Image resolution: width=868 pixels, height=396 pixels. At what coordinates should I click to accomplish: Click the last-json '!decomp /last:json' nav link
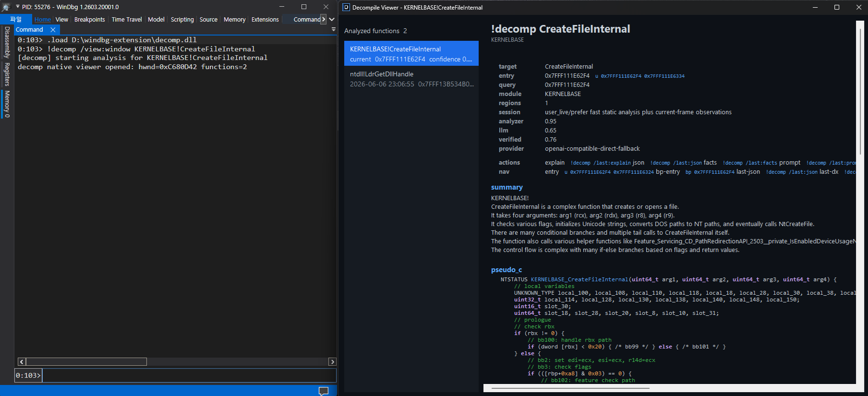(792, 172)
